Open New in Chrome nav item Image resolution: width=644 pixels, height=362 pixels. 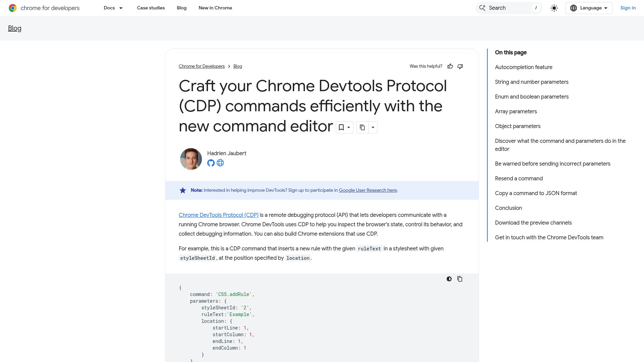(215, 8)
